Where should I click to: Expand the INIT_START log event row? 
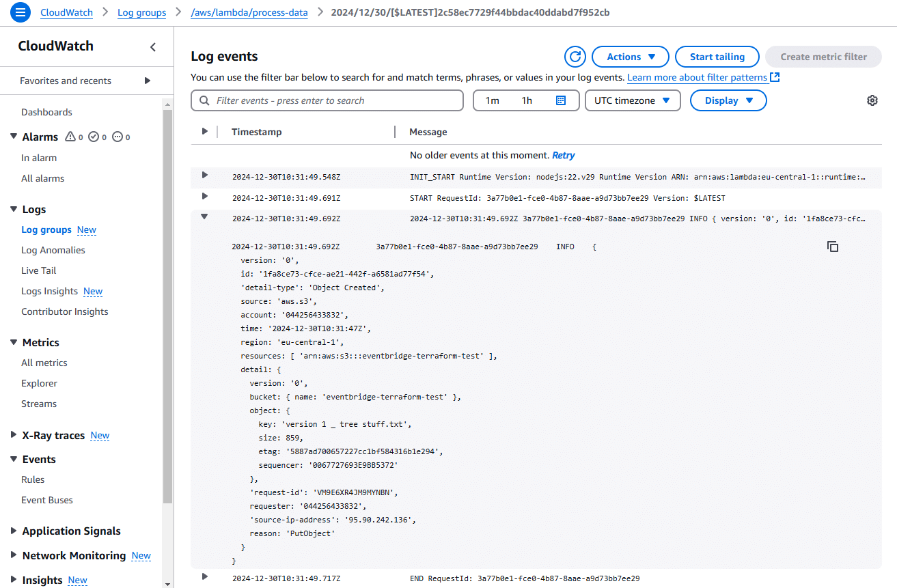[x=204, y=176]
